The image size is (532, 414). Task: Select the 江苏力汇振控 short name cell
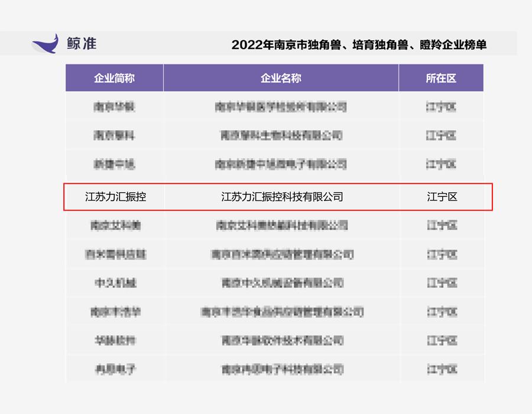(115, 197)
